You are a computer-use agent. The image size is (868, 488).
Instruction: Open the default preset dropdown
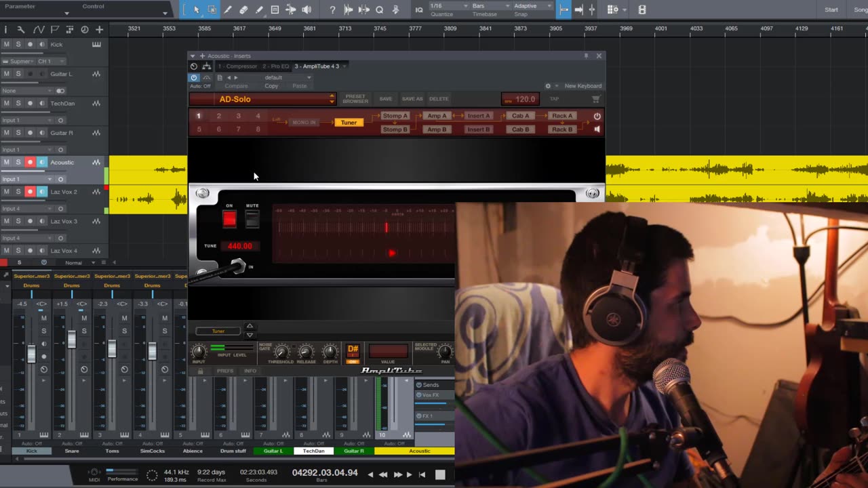click(288, 77)
